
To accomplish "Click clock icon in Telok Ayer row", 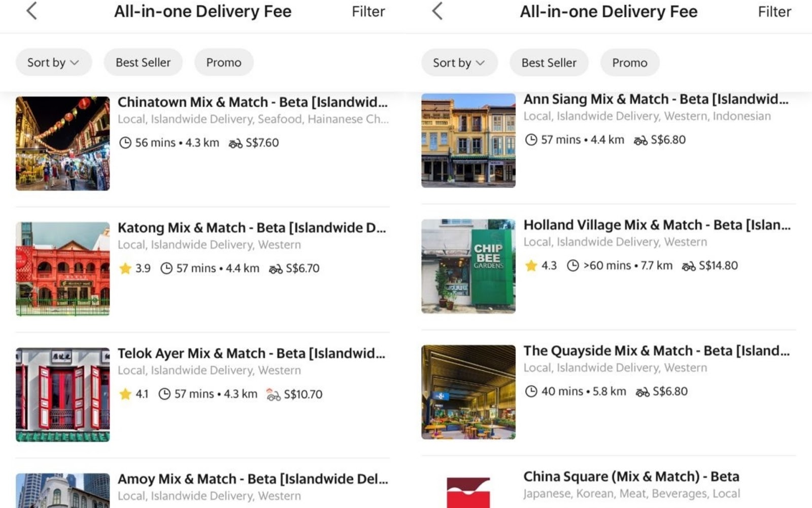I will click(164, 394).
